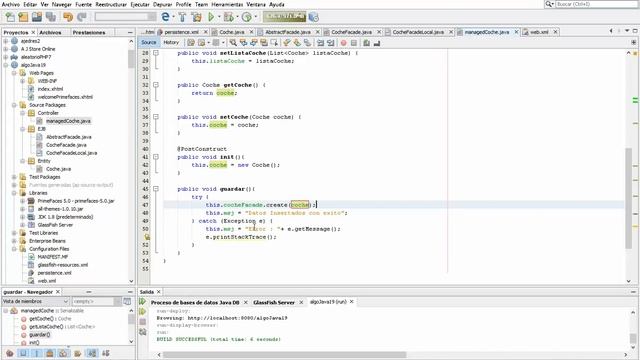This screenshot has height=360, width=640.
Task: Open the Vista de miembros dropdown
Action: tap(35, 301)
